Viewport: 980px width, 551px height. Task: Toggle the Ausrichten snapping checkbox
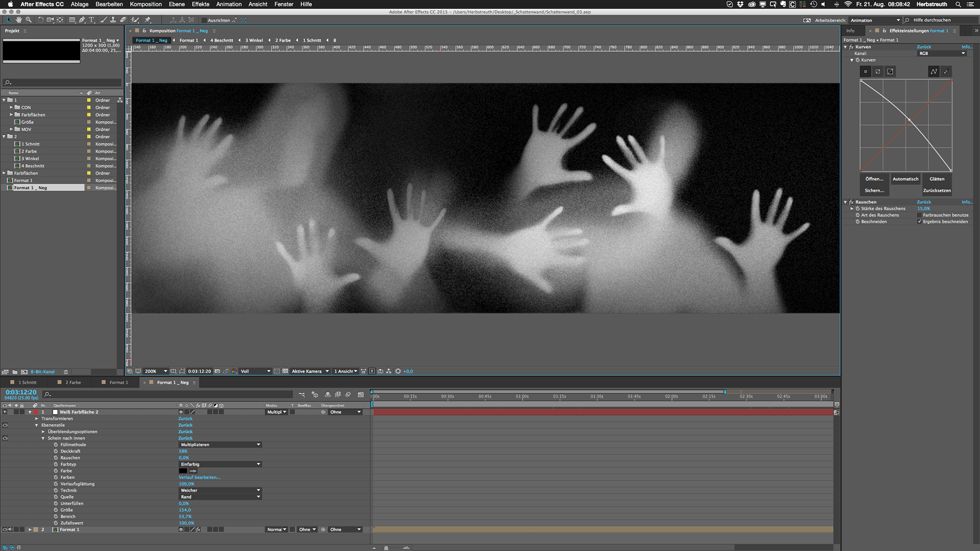click(204, 20)
